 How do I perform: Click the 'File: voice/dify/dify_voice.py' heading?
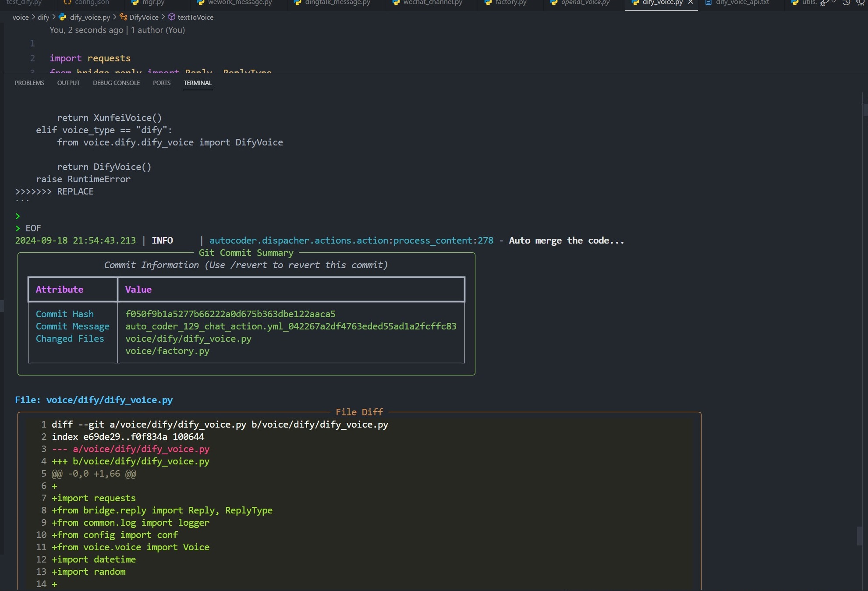click(94, 400)
